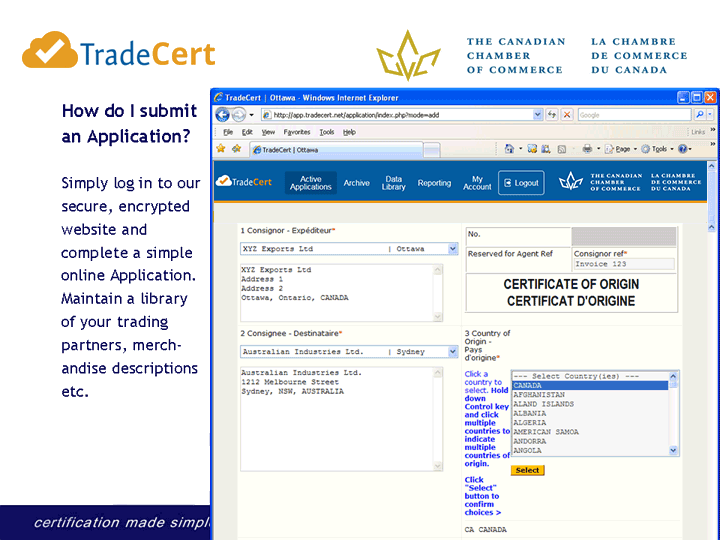Open a new blank browser tab
The height and width of the screenshot is (540, 720).
432,150
